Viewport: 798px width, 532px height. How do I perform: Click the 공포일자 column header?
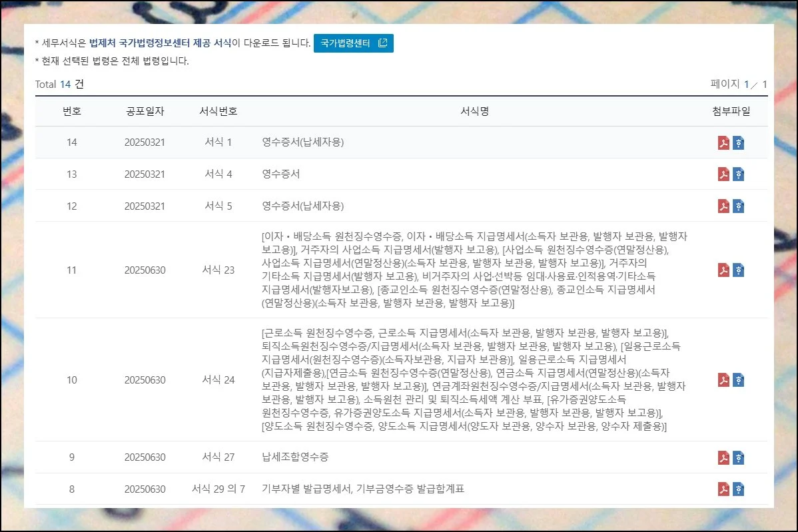145,111
